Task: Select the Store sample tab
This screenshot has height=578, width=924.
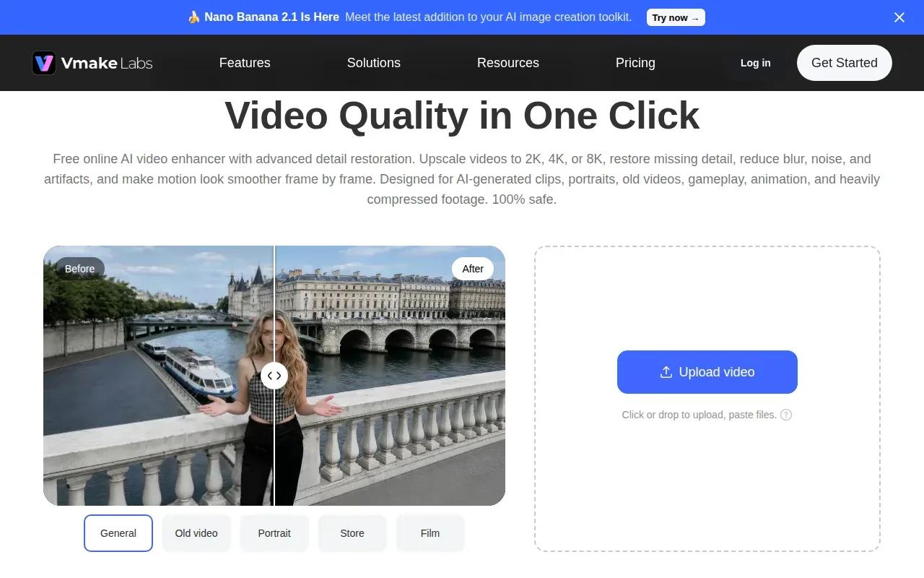Action: tap(352, 533)
